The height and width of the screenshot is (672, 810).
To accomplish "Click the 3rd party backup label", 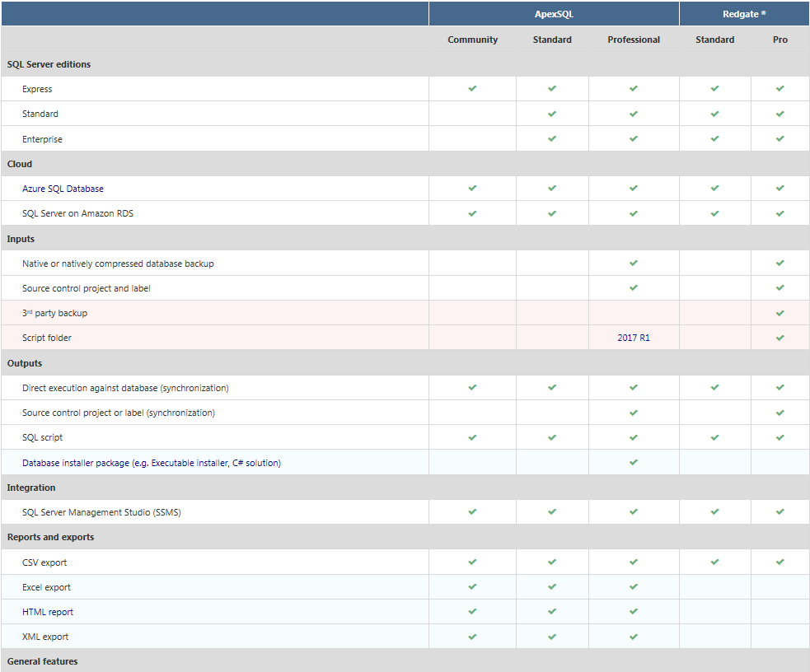I will pos(54,313).
